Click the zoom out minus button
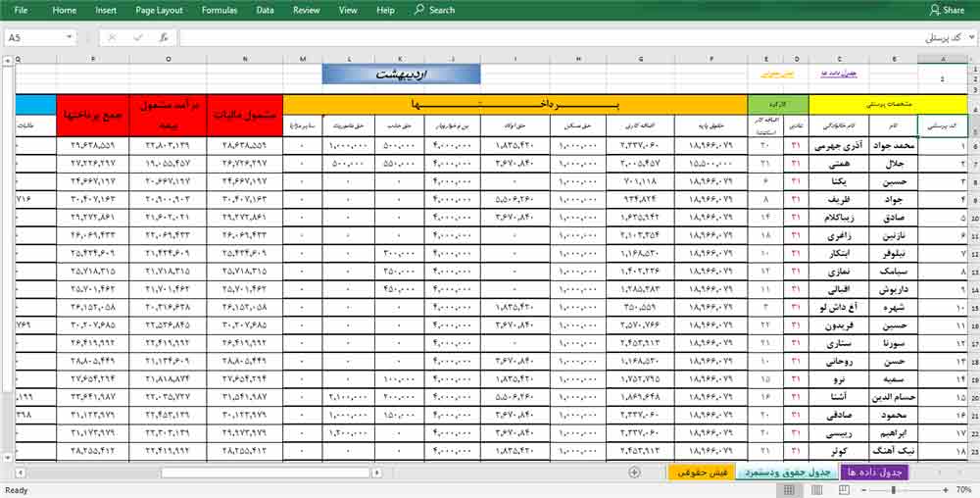The width and height of the screenshot is (980, 498). tap(865, 490)
